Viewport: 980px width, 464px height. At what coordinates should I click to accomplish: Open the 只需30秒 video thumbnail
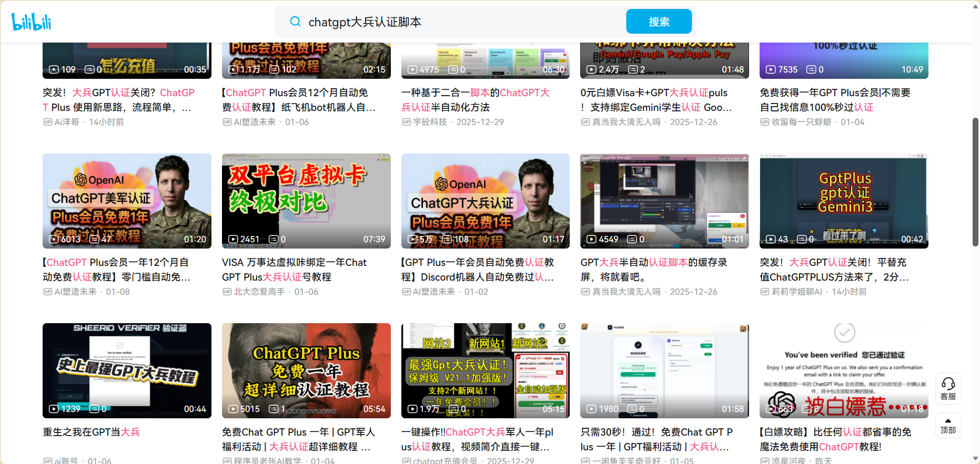point(664,370)
